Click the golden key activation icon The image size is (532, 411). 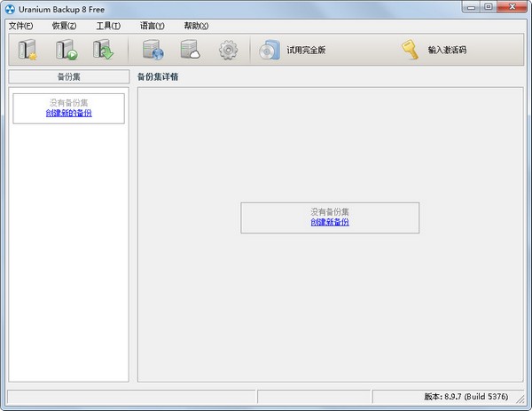410,50
